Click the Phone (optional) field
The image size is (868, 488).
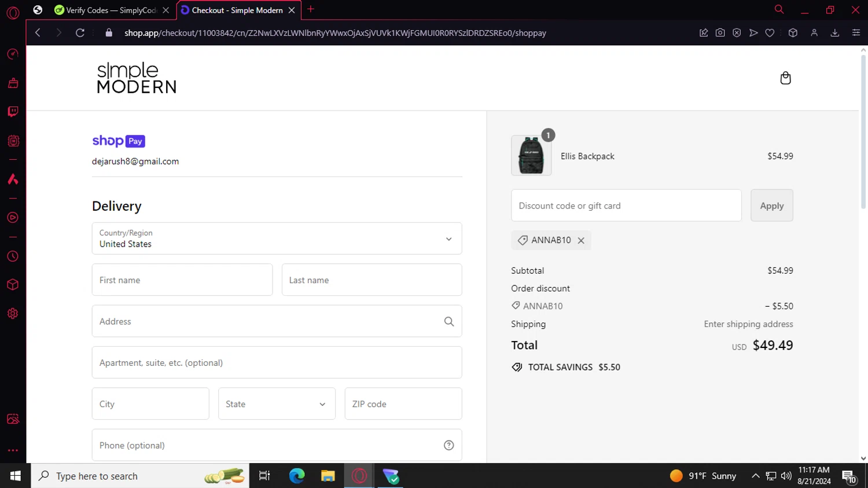[x=277, y=445]
